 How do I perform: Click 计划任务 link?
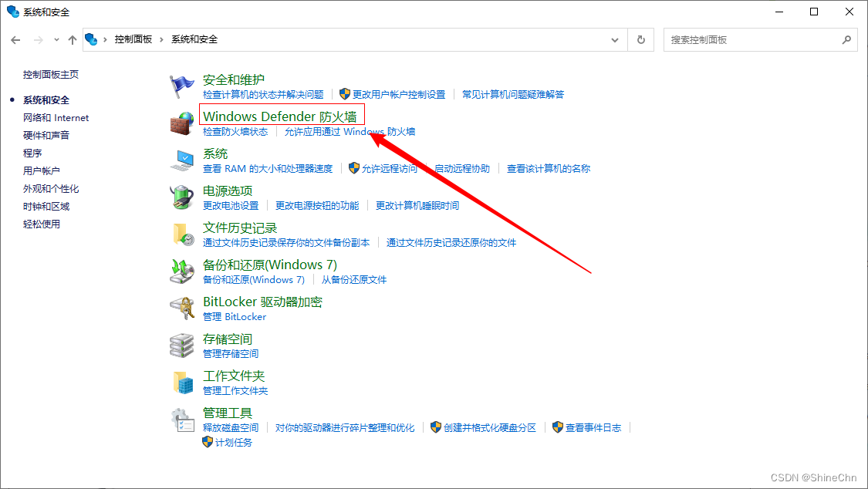coord(234,443)
